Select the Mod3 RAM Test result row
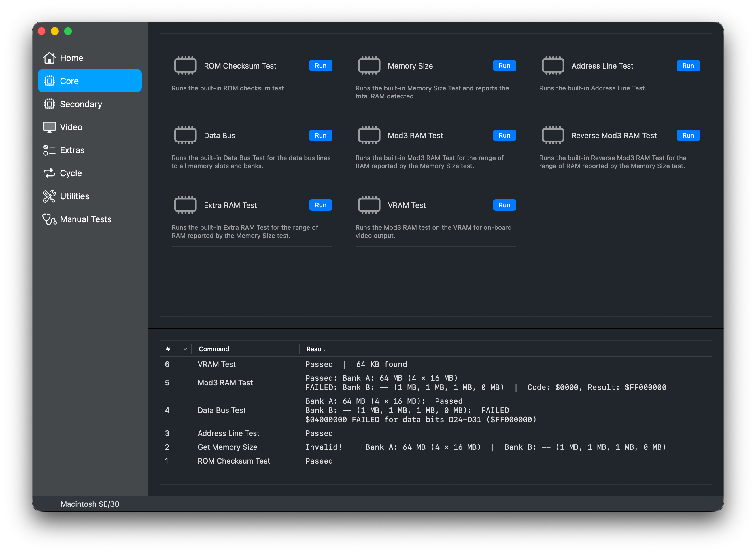 click(x=225, y=383)
